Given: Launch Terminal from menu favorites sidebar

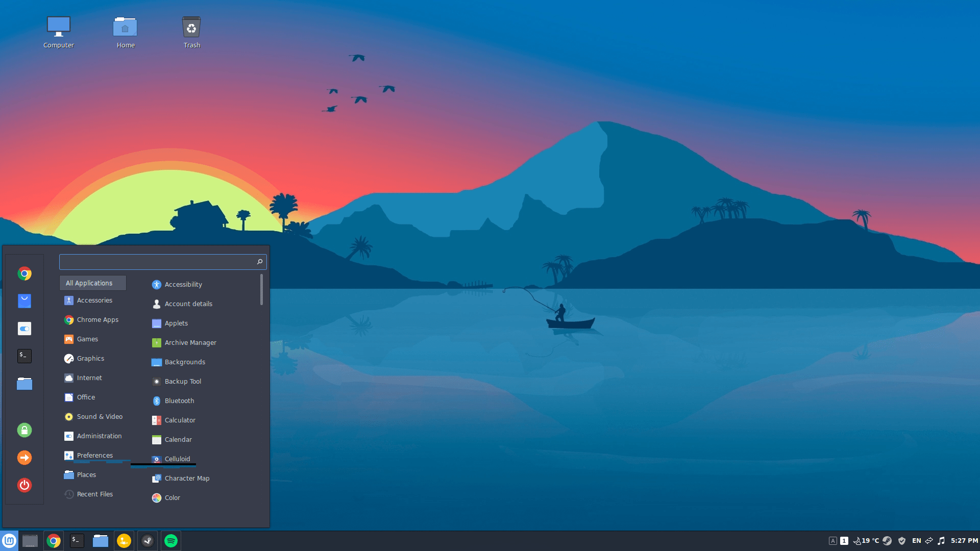Looking at the screenshot, I should pyautogui.click(x=24, y=356).
